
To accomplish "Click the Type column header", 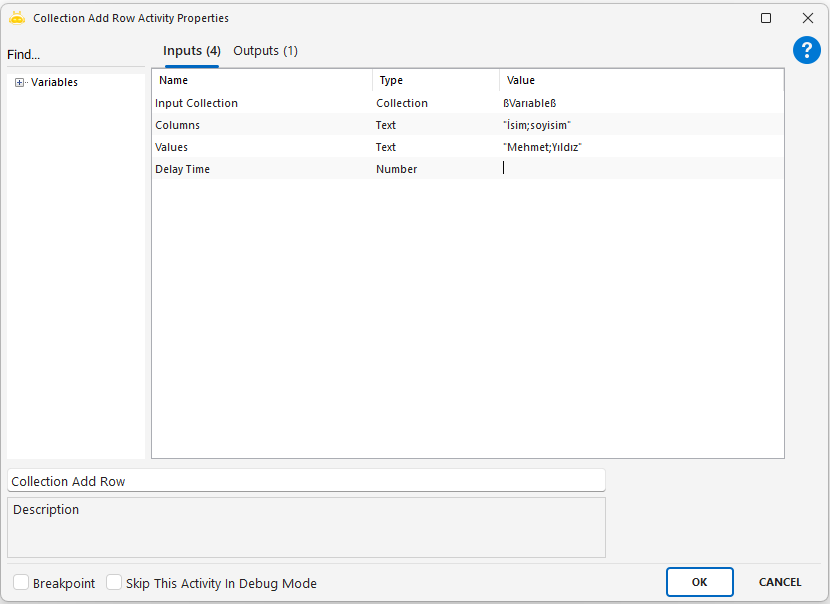I will click(x=436, y=80).
